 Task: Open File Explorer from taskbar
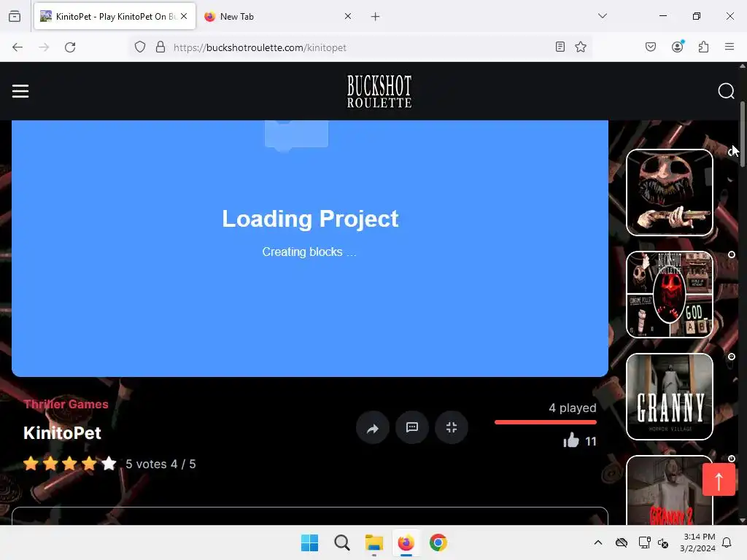click(x=374, y=542)
